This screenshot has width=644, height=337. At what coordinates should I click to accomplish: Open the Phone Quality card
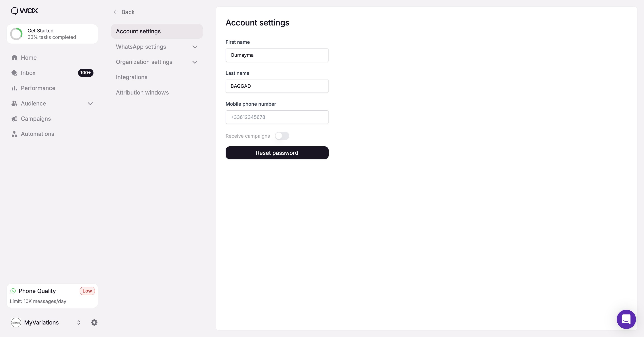[52, 295]
